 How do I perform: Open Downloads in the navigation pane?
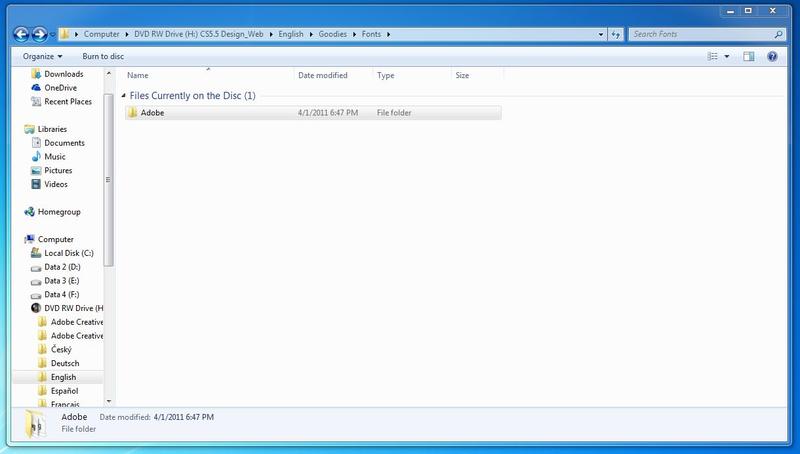(x=57, y=74)
